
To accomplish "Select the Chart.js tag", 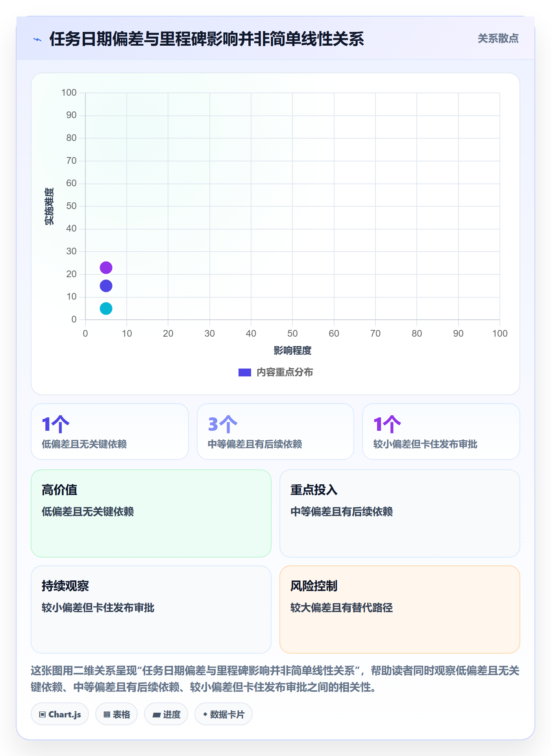I will click(60, 714).
